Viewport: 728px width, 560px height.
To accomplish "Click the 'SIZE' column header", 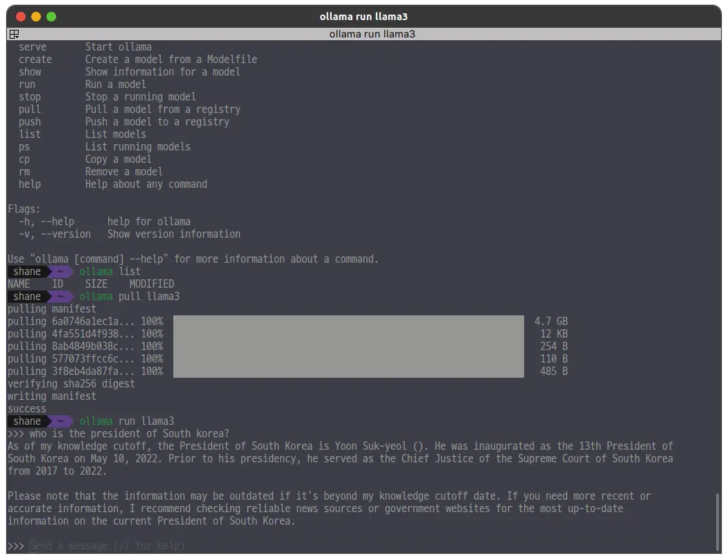I will point(96,284).
